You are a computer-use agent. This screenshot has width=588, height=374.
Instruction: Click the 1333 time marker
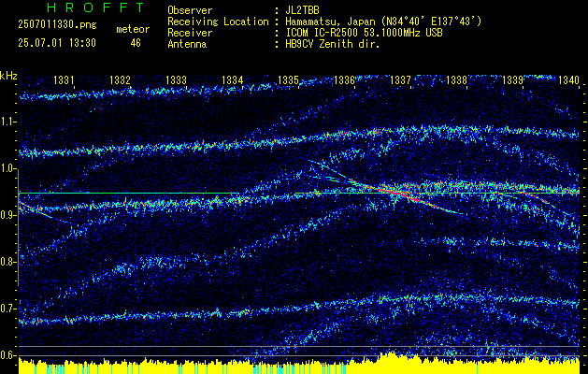177,79
